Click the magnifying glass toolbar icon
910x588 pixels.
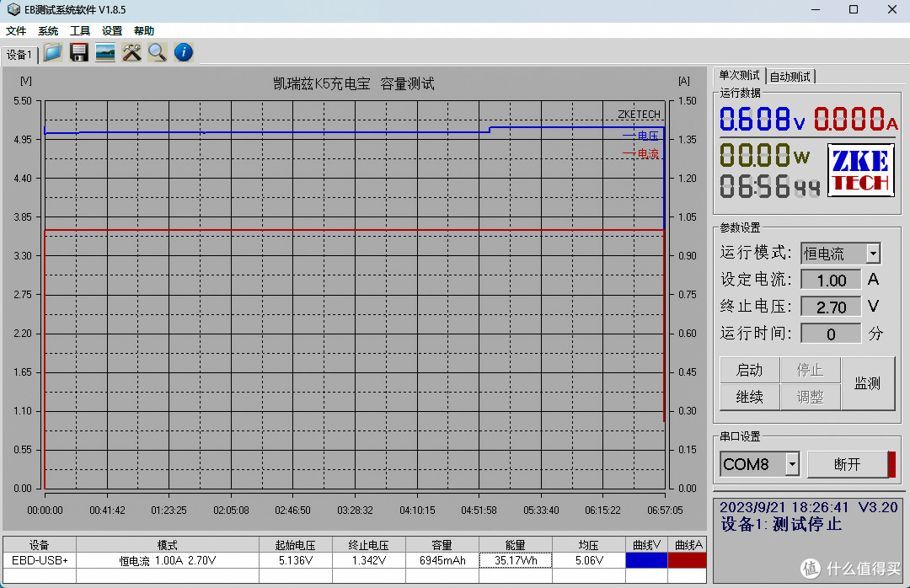click(x=158, y=53)
